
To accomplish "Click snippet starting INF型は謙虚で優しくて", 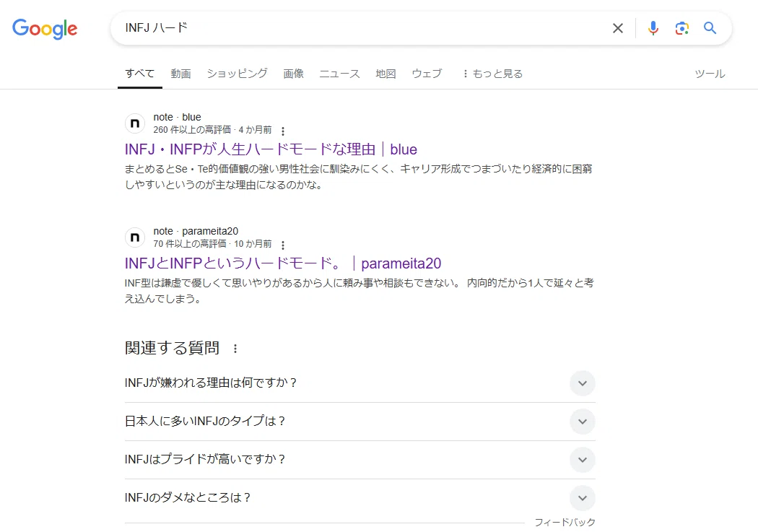I will [x=360, y=291].
